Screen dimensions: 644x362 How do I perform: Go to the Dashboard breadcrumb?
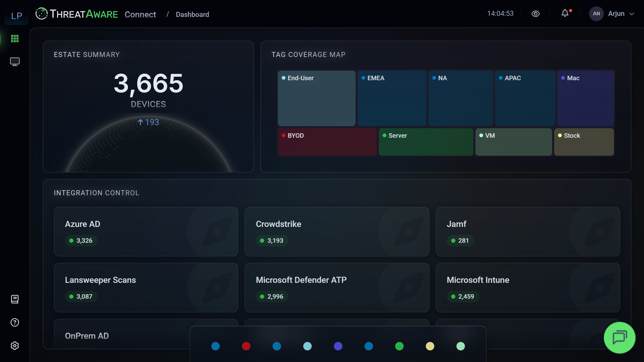[x=192, y=15]
